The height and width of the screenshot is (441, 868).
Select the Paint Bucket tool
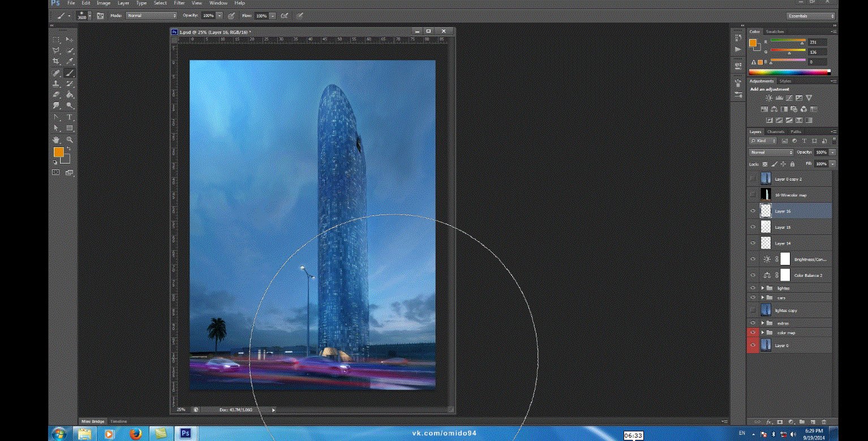(70, 95)
